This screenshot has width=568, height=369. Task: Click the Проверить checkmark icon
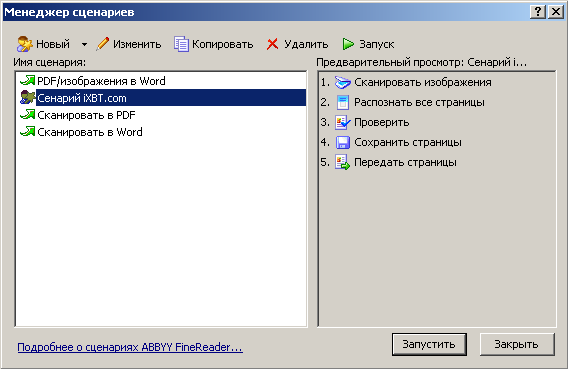click(343, 122)
